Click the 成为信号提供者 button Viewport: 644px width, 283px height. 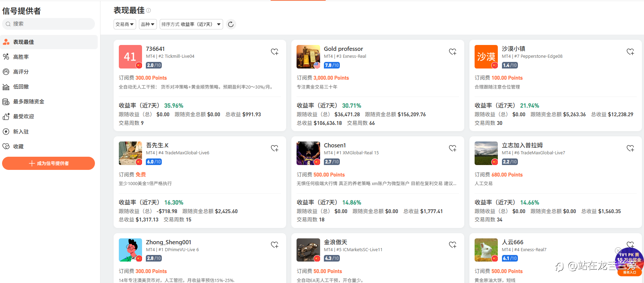(x=48, y=163)
